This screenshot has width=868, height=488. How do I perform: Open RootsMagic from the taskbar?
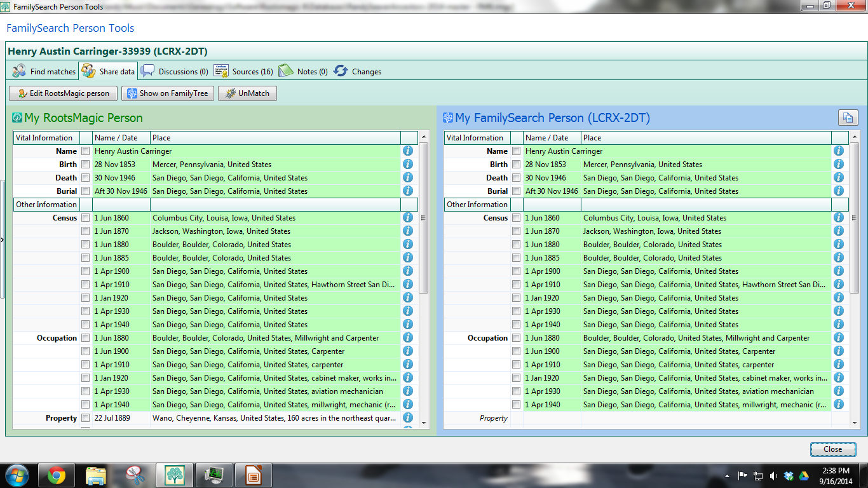coord(174,475)
